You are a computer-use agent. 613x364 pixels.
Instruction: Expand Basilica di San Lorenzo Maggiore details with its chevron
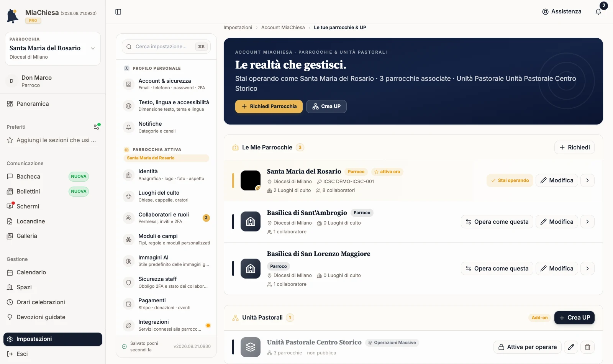pos(587,269)
